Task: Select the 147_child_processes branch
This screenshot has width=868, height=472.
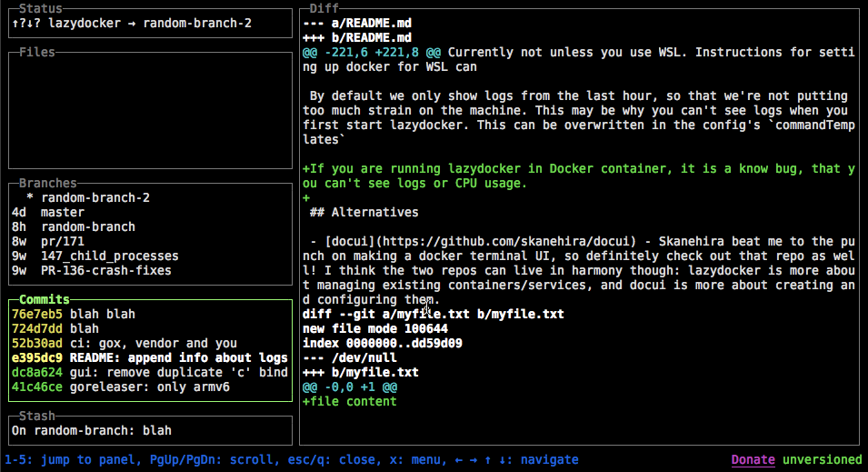Action: pyautogui.click(x=150, y=256)
